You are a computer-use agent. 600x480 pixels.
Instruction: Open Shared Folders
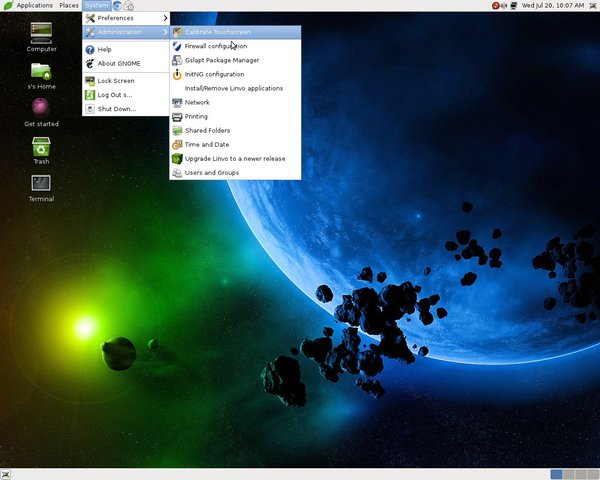pos(235,131)
